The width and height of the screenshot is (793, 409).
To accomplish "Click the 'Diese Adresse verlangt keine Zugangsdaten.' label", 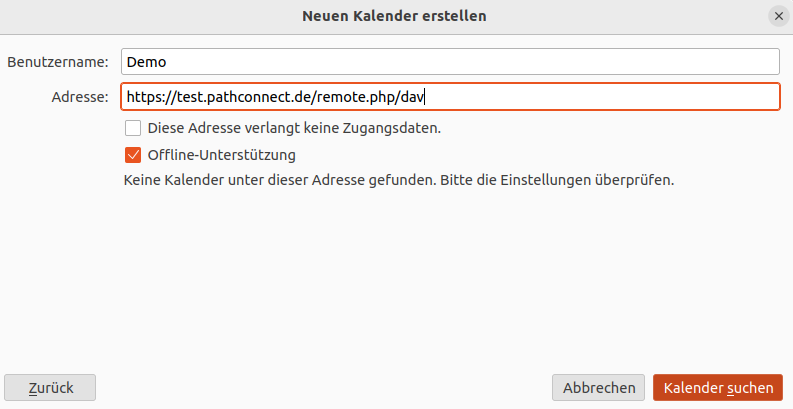I will 294,128.
